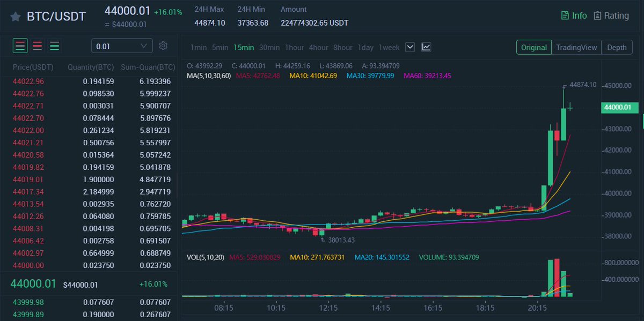Click the MA10 indicator value 41042.69
The height and width of the screenshot is (321, 644).
pyautogui.click(x=313, y=76)
